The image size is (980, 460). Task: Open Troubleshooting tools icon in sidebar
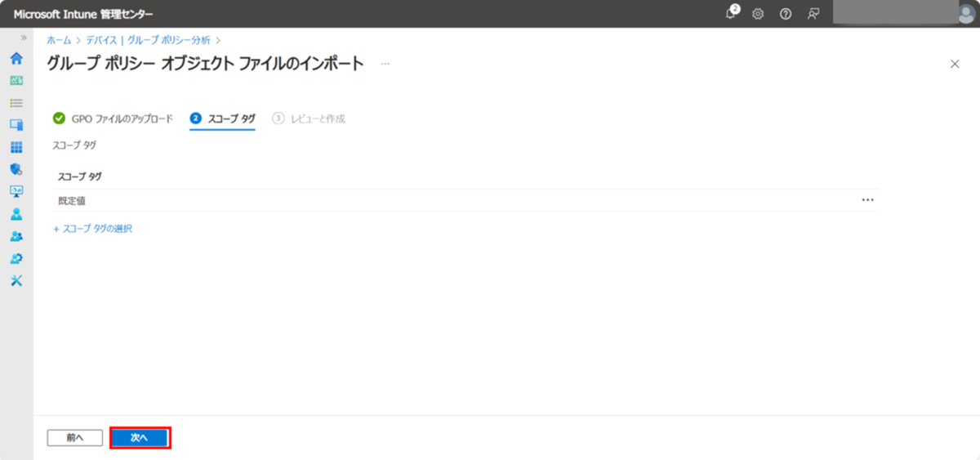click(16, 280)
